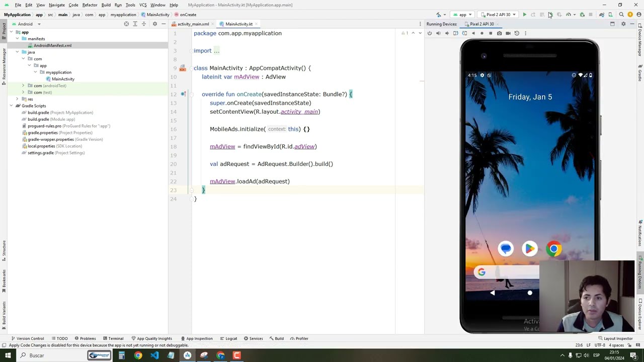The width and height of the screenshot is (644, 362).
Task: Collapse the Gradle Scripts node
Action: coord(11,106)
